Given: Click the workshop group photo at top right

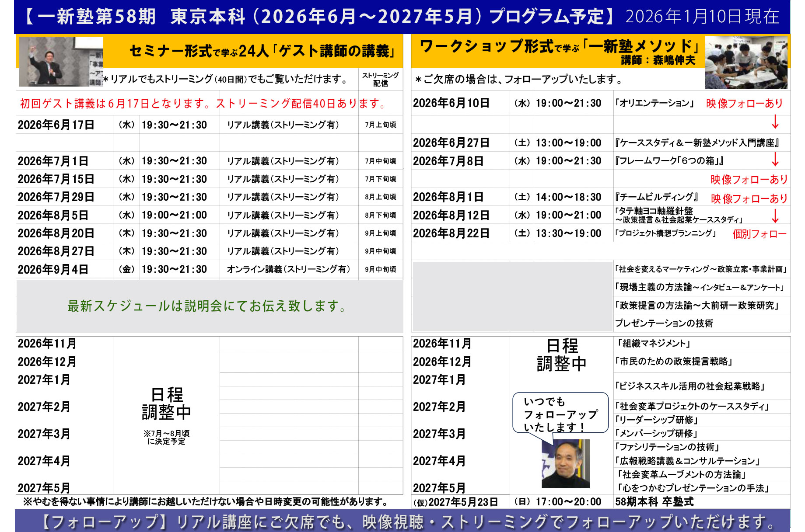Looking at the screenshot, I should point(746,62).
